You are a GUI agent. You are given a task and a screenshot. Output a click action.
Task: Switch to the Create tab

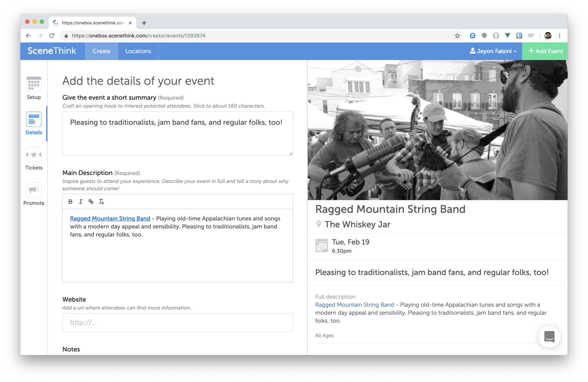(101, 51)
